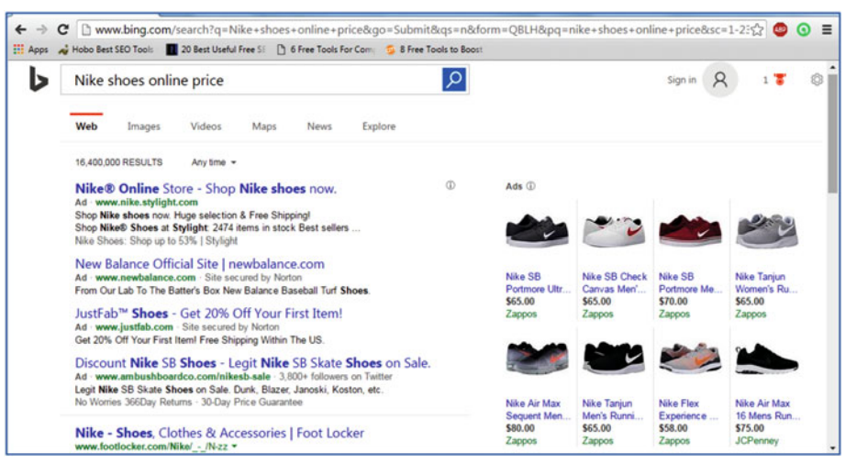Run search with the magnifier button
Screen dimensions: 868x475
click(454, 80)
